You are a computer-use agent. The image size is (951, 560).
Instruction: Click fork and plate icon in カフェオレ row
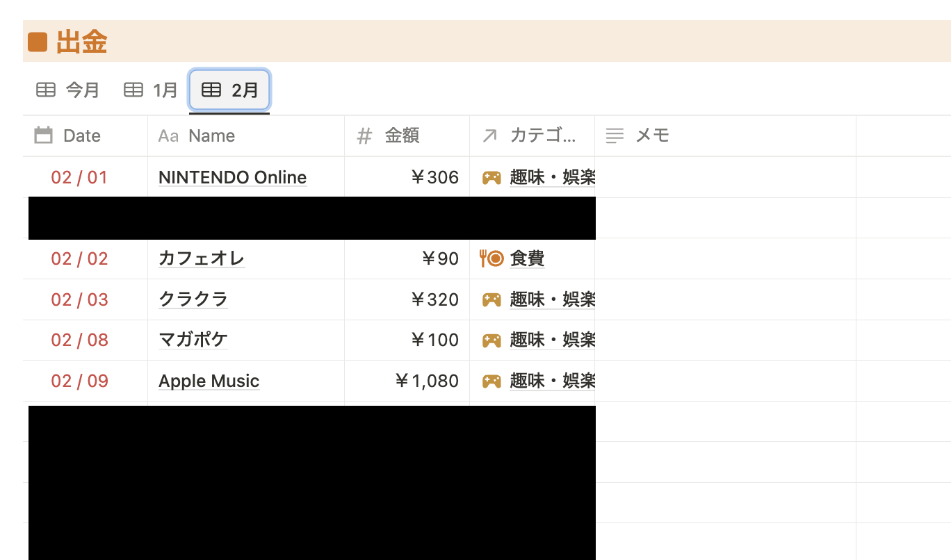(x=491, y=258)
